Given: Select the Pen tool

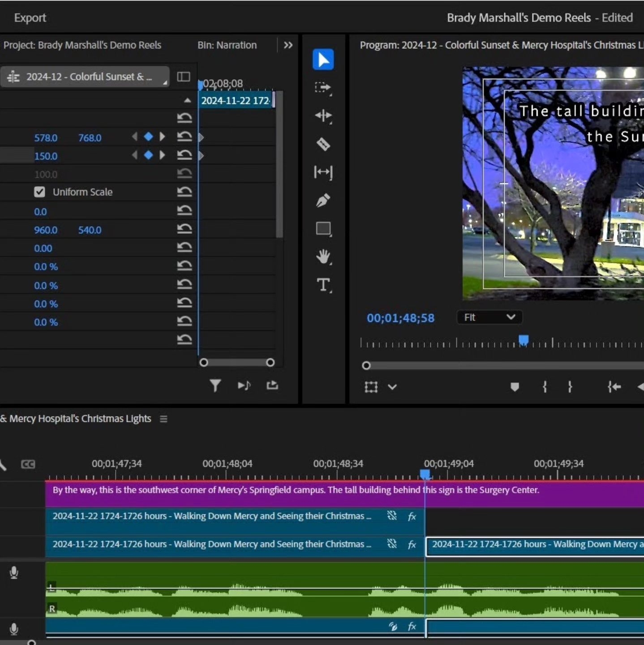Looking at the screenshot, I should click(323, 201).
